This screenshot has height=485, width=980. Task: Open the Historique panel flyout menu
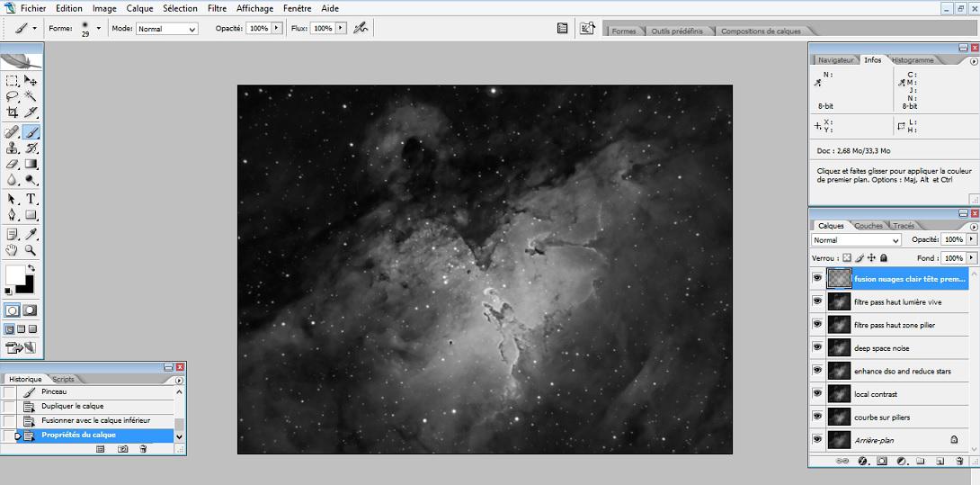click(x=180, y=380)
